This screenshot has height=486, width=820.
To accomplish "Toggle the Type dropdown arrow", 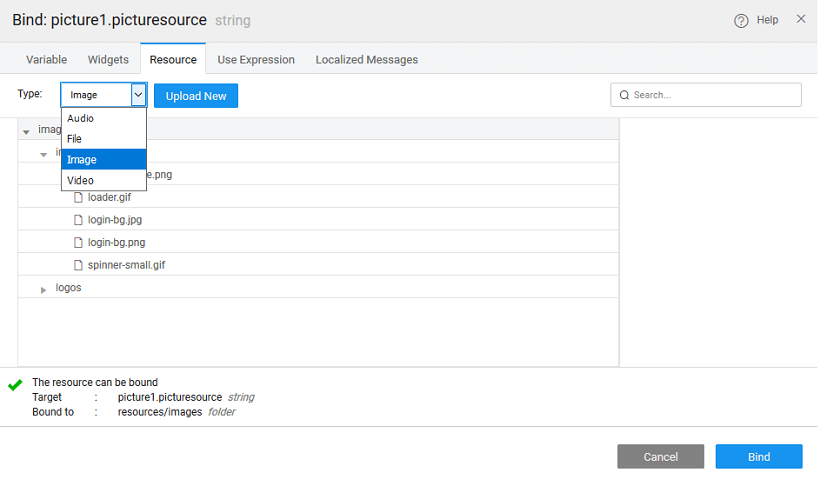I will tap(138, 95).
